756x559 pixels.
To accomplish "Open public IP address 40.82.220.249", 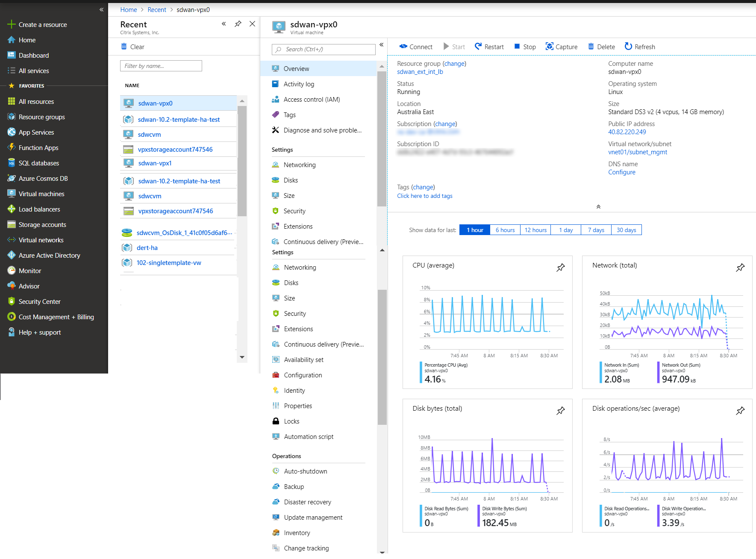I will pyautogui.click(x=627, y=132).
